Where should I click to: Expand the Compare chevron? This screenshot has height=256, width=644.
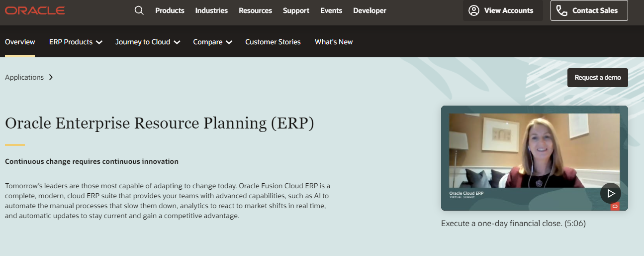(x=229, y=42)
